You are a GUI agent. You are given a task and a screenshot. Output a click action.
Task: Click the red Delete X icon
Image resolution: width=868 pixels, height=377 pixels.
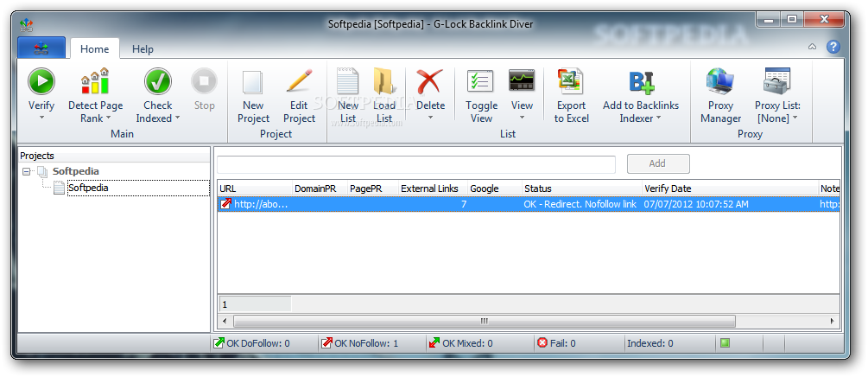pyautogui.click(x=430, y=81)
